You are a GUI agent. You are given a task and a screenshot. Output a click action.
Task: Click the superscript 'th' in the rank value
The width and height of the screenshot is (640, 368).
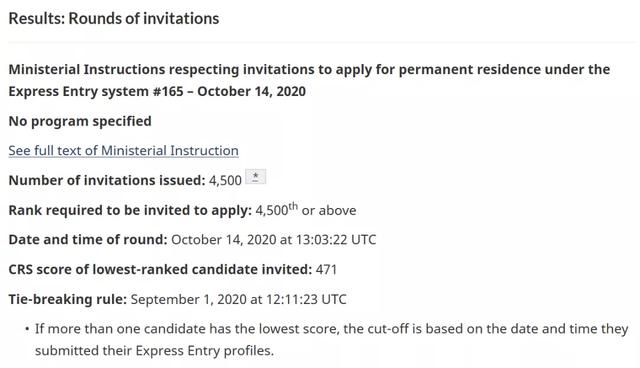coord(293,206)
